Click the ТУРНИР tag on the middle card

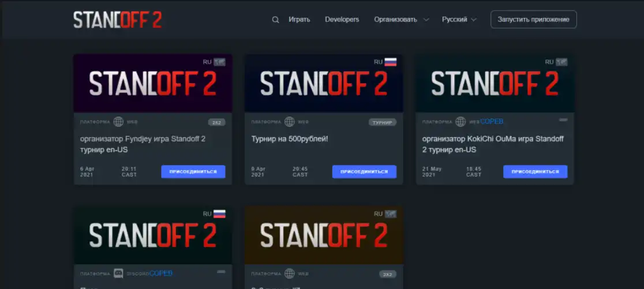(383, 122)
